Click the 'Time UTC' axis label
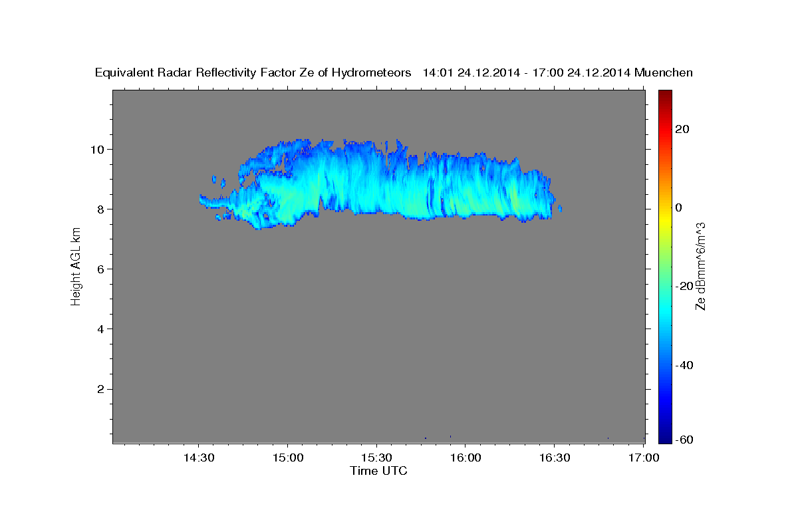 tap(378, 471)
